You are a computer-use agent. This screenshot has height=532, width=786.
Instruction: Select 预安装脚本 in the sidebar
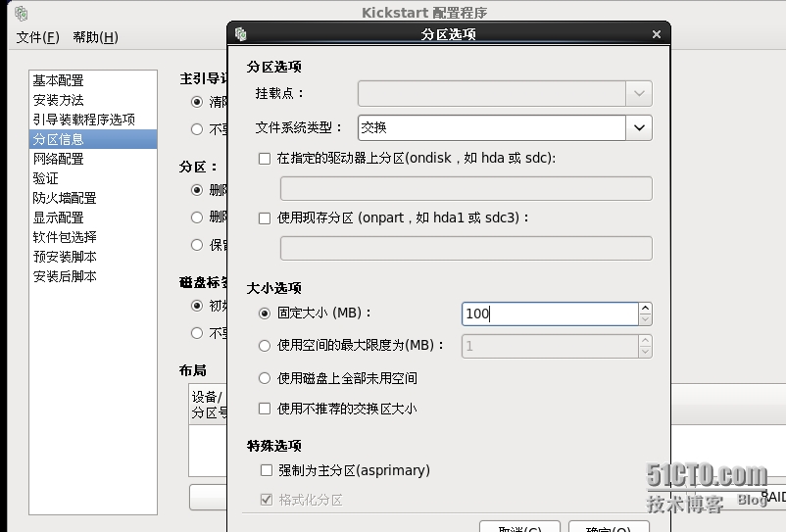pos(93,257)
